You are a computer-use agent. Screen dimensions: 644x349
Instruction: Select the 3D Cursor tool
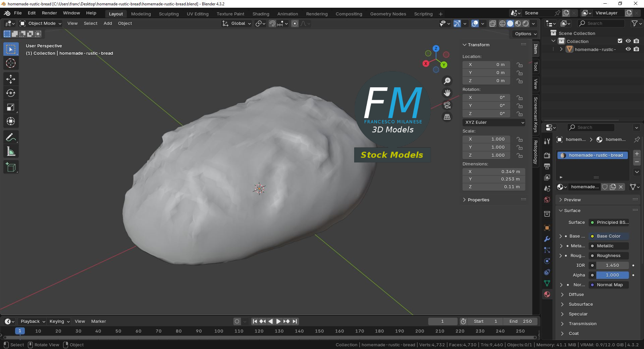(x=11, y=63)
